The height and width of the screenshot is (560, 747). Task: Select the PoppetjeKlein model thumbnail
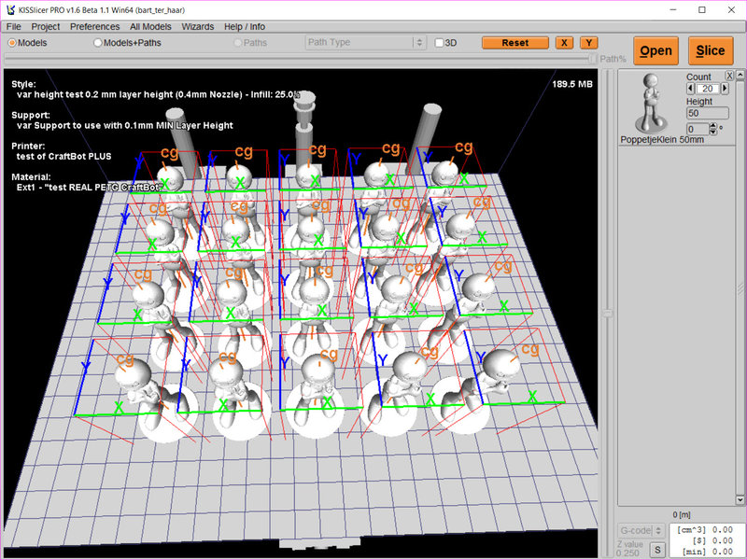click(x=651, y=103)
